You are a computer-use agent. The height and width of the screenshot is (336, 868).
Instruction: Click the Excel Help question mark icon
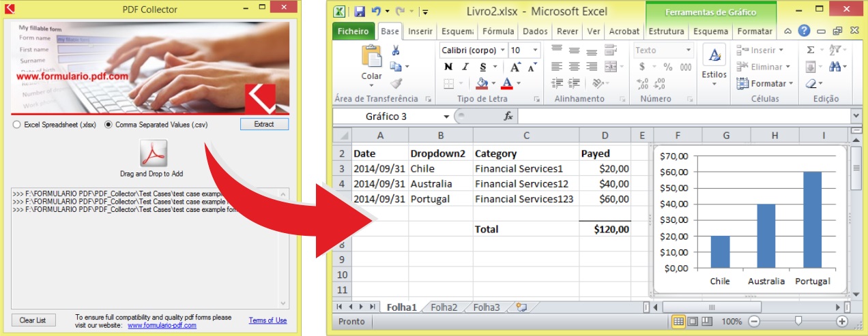pyautogui.click(x=804, y=31)
